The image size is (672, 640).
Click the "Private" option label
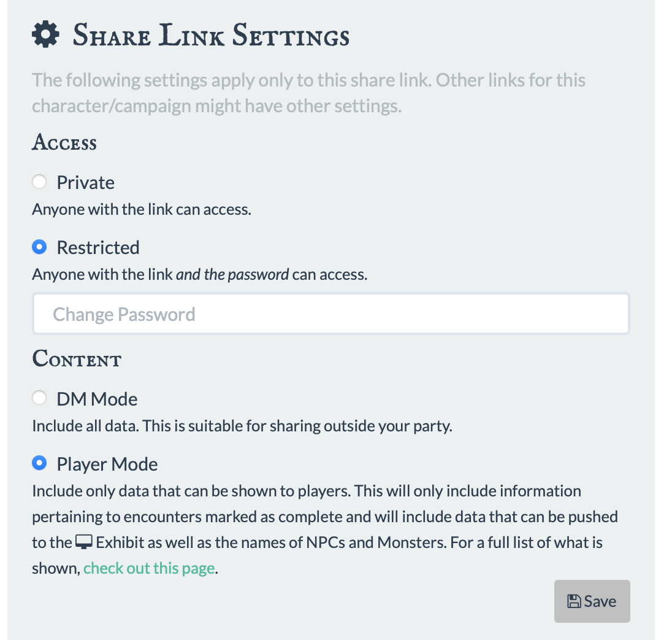(x=86, y=183)
